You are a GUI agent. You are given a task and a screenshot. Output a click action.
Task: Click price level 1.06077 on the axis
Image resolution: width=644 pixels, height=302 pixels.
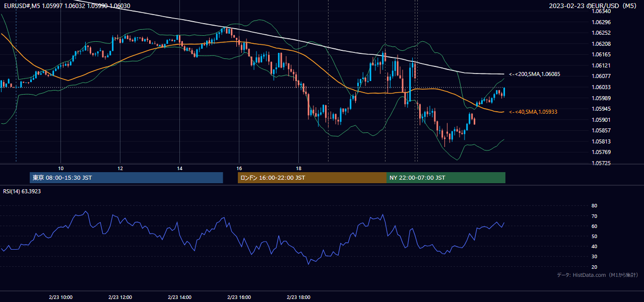coord(601,76)
